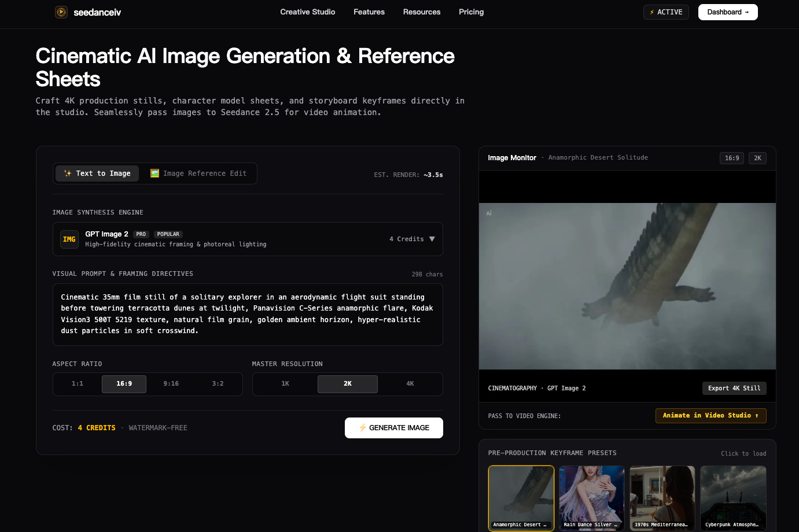Screen dimensions: 799x532
Task: Load the Cyberpunk Atmosphere preset
Action: pyautogui.click(x=733, y=498)
